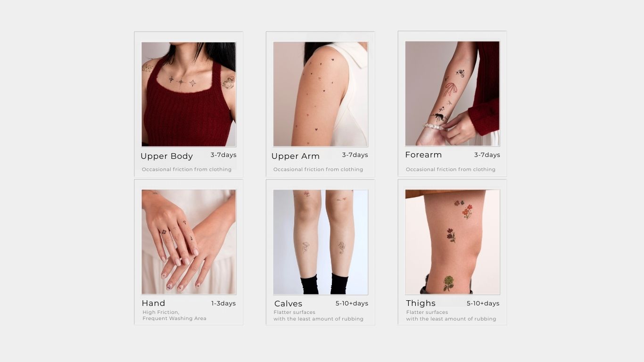Viewport: 644px width, 362px height.
Task: Click the Forearm title
Action: (x=423, y=155)
